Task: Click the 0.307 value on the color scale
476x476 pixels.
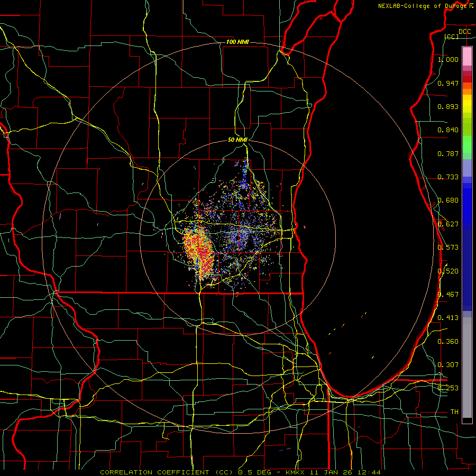Action: point(448,365)
